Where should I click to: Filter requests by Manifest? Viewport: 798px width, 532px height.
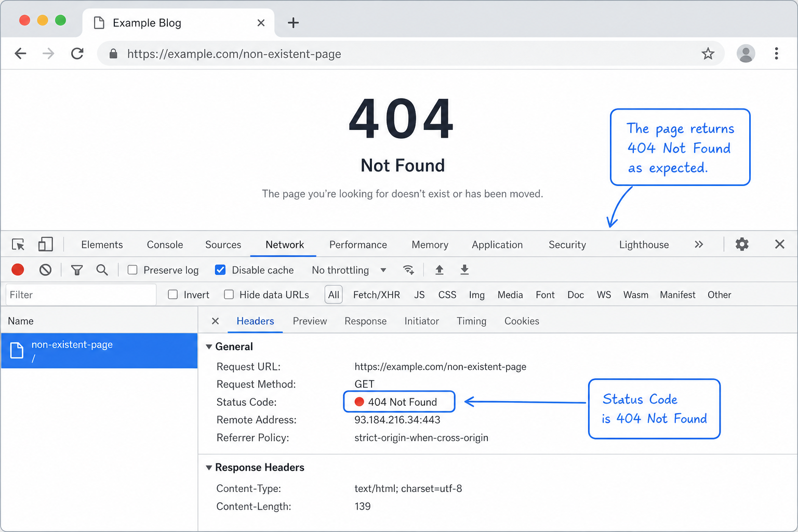click(677, 295)
